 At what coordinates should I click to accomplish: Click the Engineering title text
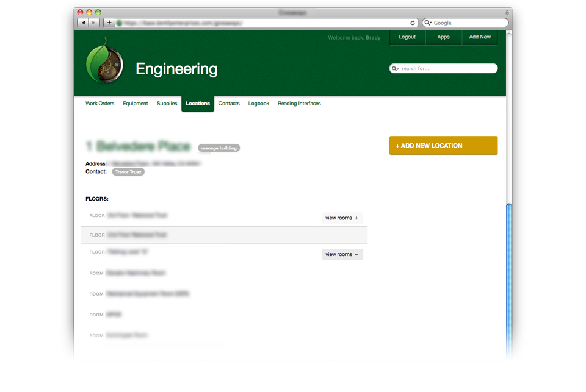[x=176, y=69]
